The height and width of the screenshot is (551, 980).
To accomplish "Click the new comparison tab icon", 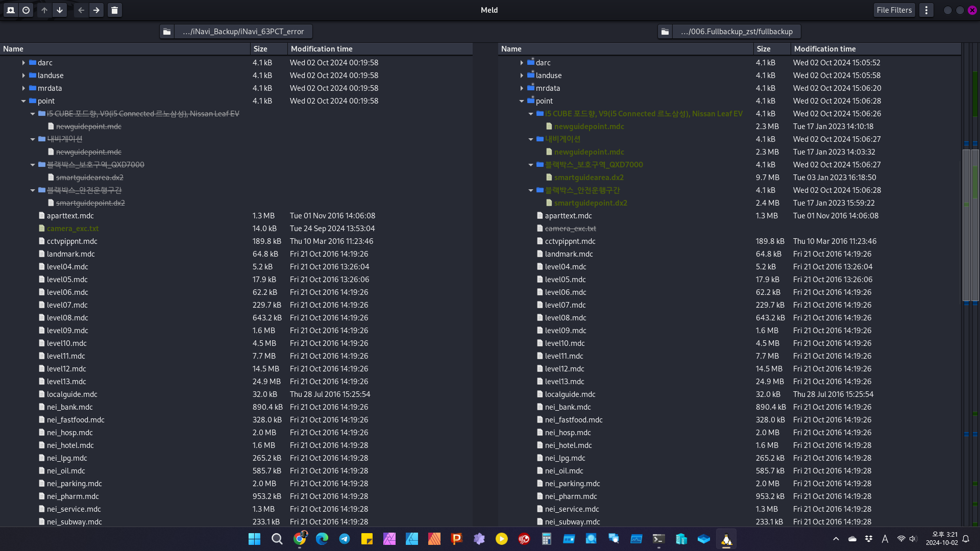I will [11, 10].
